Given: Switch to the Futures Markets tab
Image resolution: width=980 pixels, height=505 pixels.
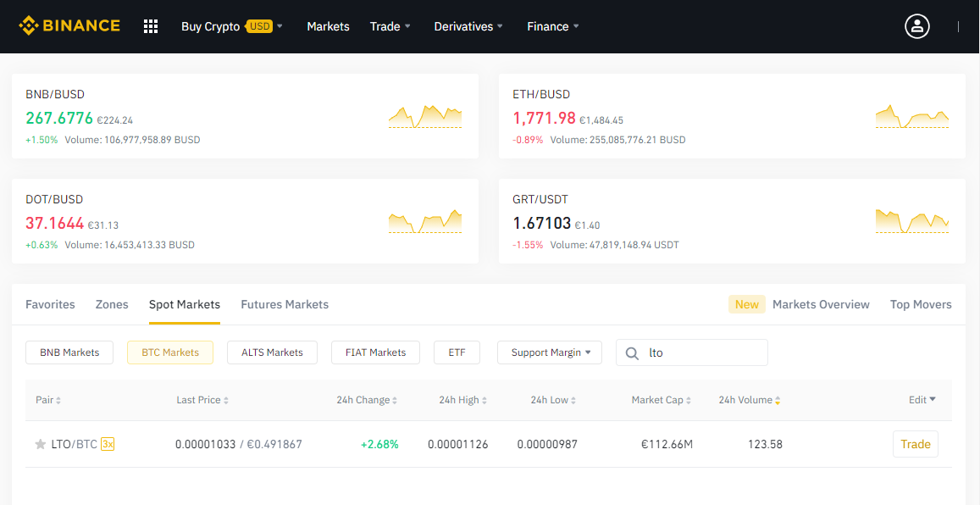Looking at the screenshot, I should coord(285,304).
